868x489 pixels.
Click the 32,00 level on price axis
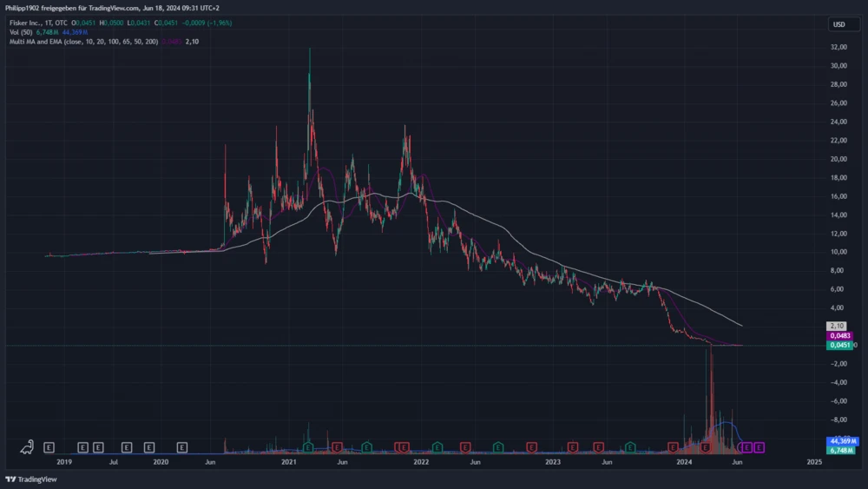[x=838, y=65]
